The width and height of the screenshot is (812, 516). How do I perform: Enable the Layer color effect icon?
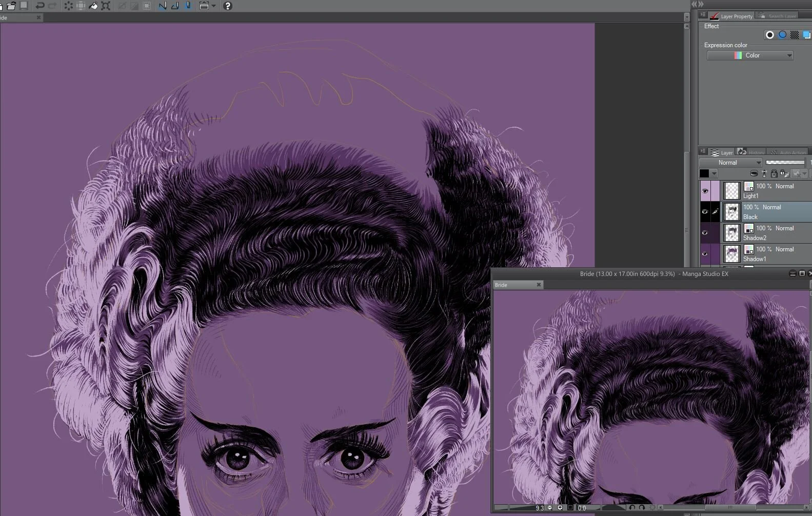point(807,35)
